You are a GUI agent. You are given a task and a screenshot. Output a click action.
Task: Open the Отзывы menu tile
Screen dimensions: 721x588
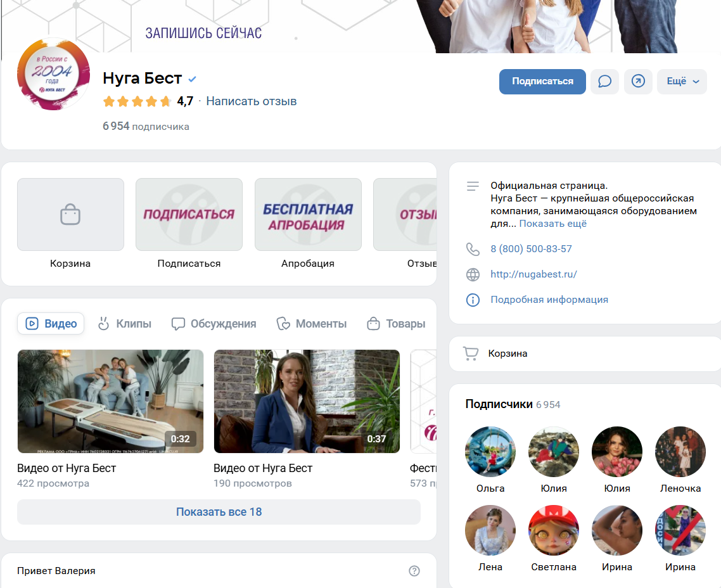(x=405, y=214)
